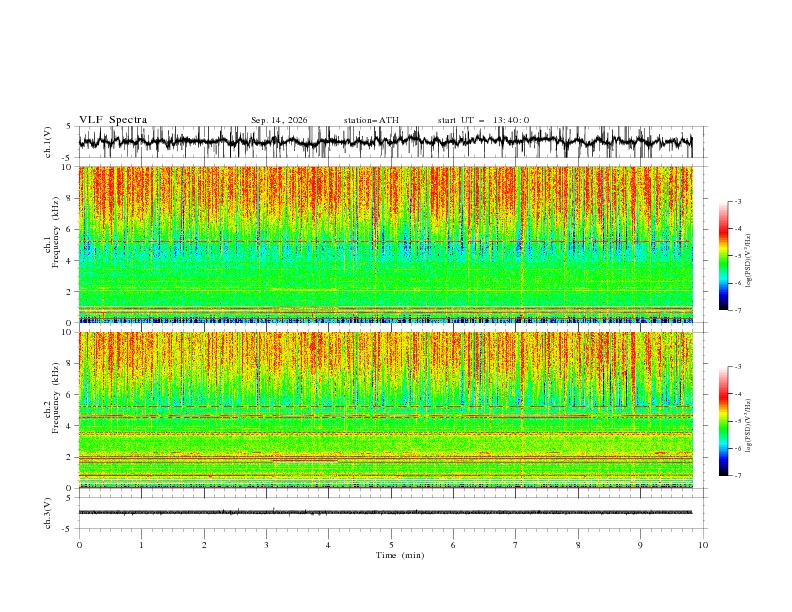792x612 pixels.
Task: Click the 10 minute tick on time axis
Action: click(x=703, y=545)
